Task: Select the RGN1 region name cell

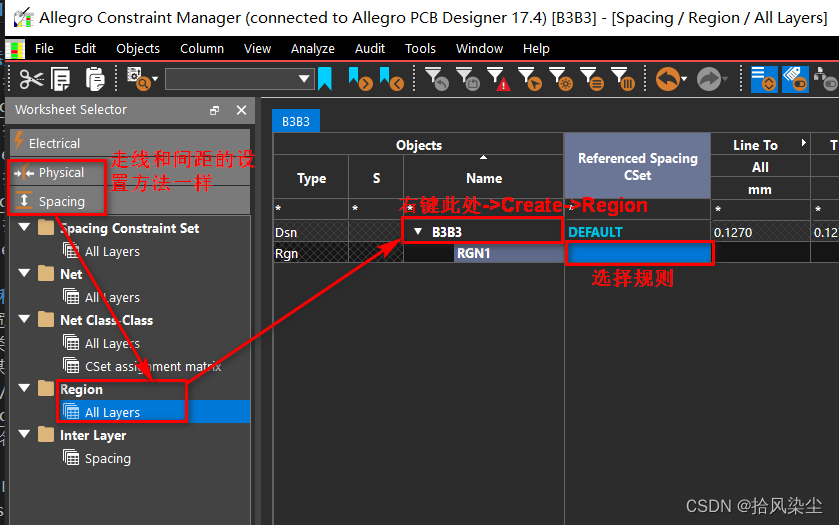Action: (x=508, y=253)
